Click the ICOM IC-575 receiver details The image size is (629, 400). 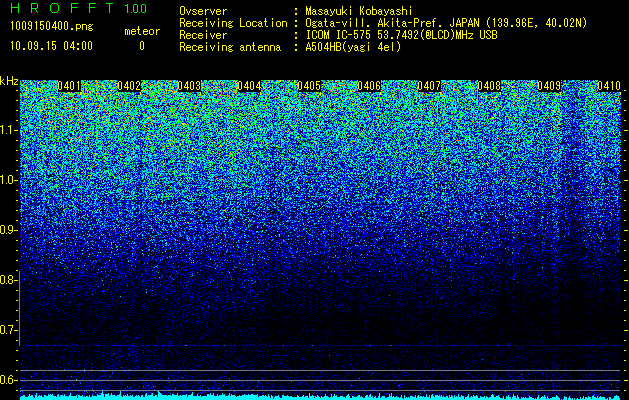(402, 35)
